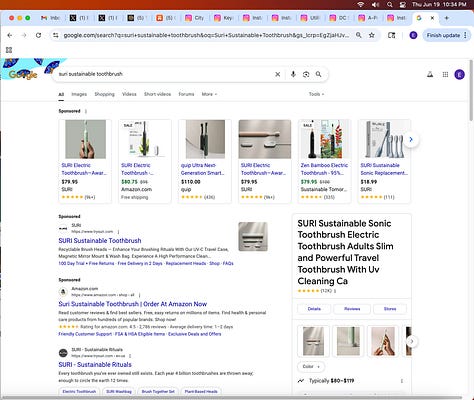The image size is (474, 400).
Task: Open the Amazon.com SURI Electric Toothbrush $80.75 listing
Action: (x=145, y=161)
